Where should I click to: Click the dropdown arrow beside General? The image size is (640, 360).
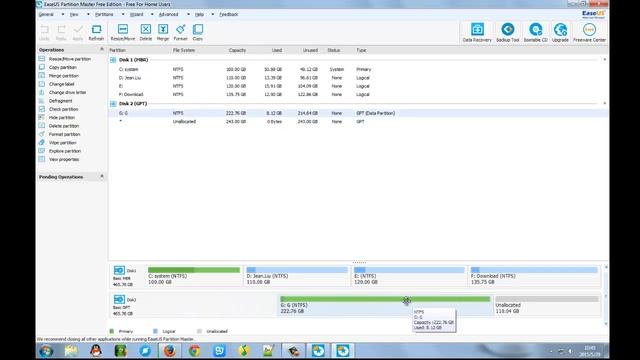pos(62,14)
